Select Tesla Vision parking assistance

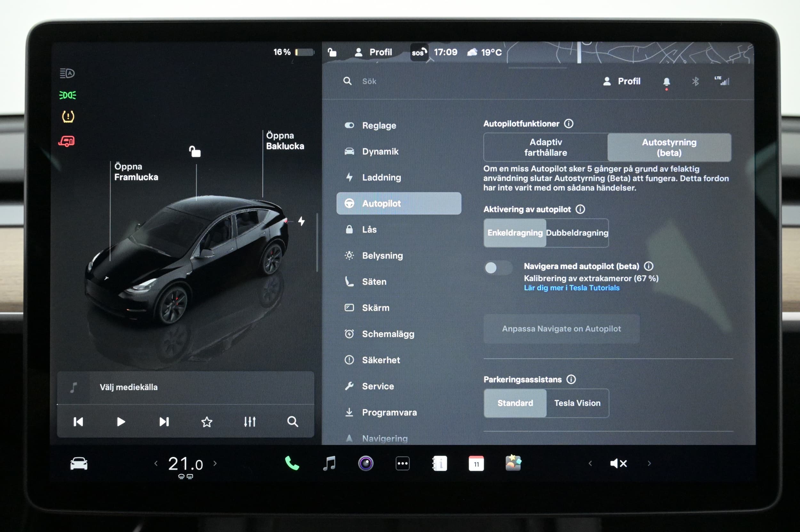click(577, 403)
